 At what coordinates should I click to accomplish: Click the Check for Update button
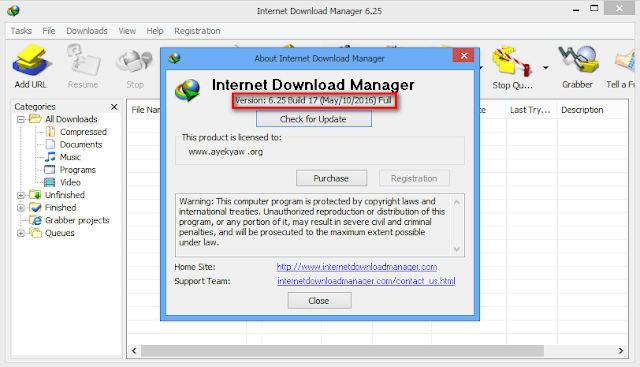[x=313, y=119]
